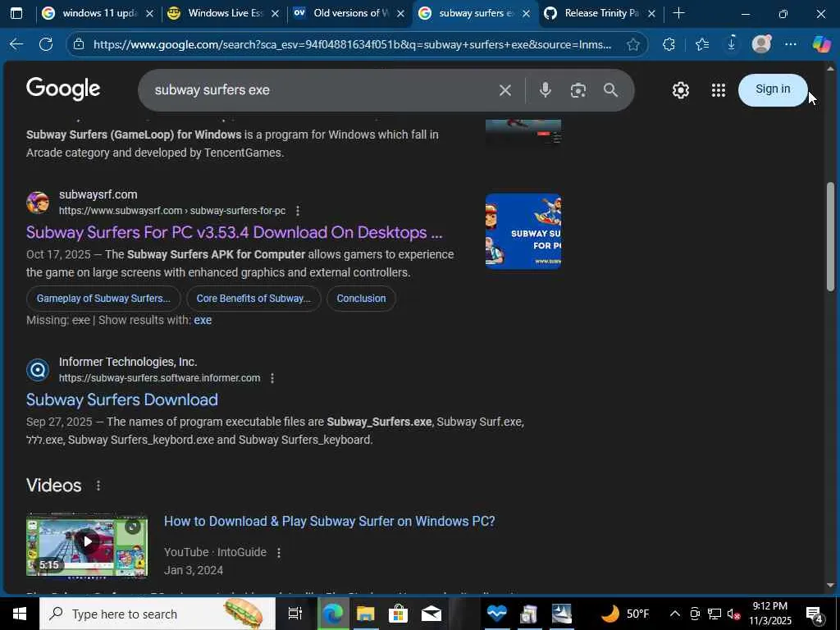Open more options for subwaysrf.com result
Screen dimensions: 840x630
[298, 211]
